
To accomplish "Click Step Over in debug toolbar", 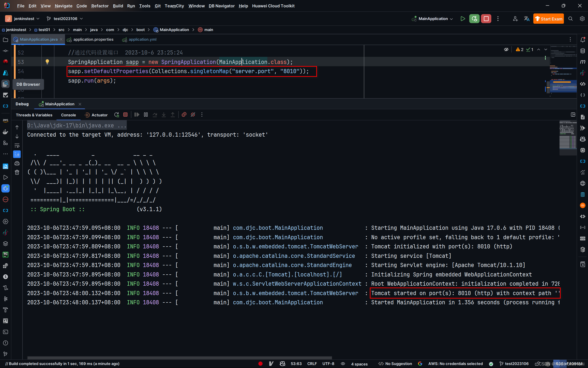I will point(155,115).
